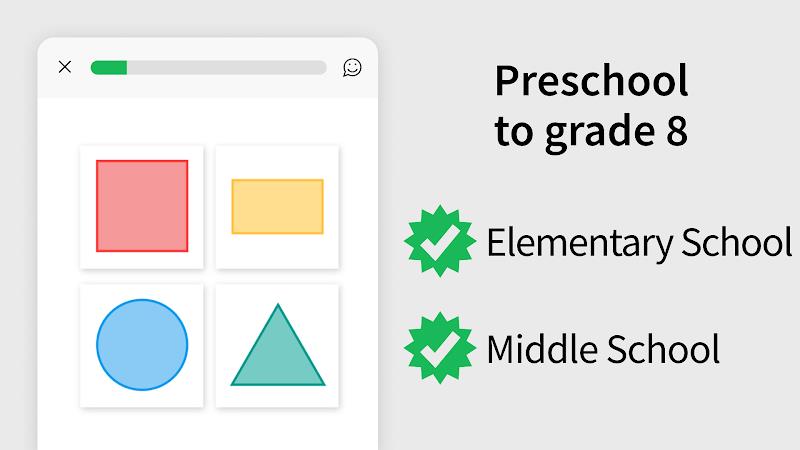Click the word "Elementary"
The width and height of the screenshot is (800, 450).
click(580, 244)
